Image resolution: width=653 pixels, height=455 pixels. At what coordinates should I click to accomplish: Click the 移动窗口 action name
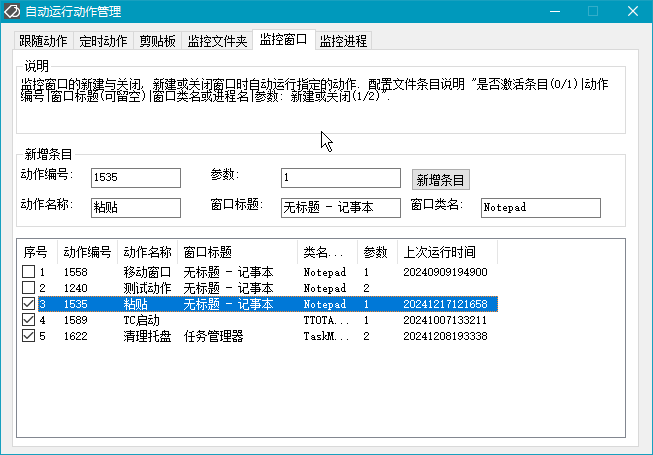click(x=147, y=272)
